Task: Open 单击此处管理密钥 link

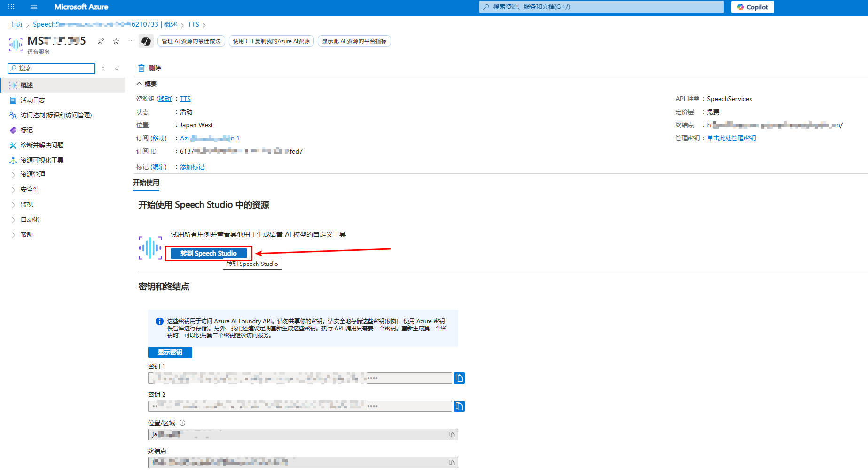Action: (731, 139)
